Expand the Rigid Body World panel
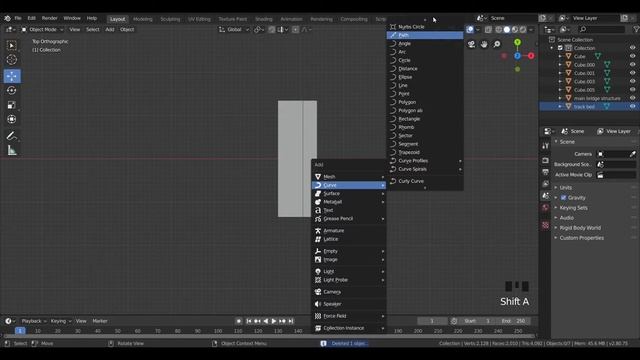 580,228
